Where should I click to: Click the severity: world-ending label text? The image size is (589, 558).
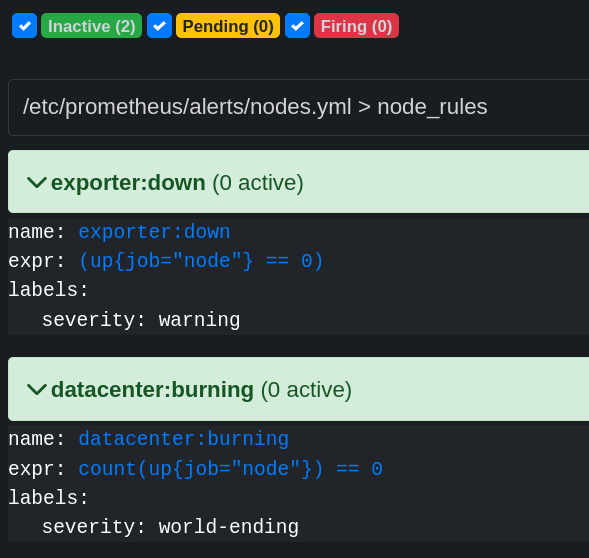coord(170,526)
